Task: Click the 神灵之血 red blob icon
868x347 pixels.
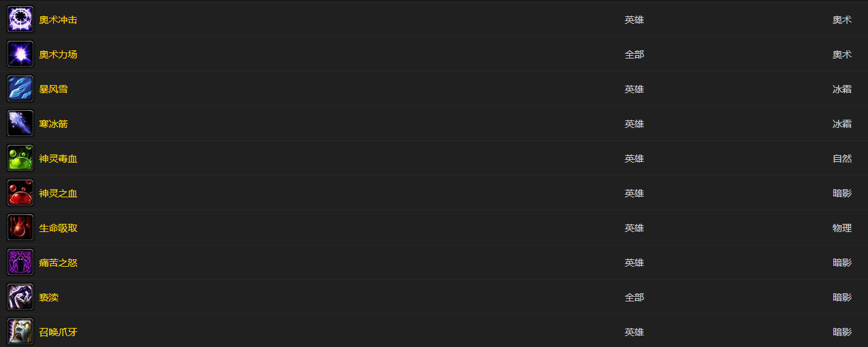Action: [x=20, y=193]
